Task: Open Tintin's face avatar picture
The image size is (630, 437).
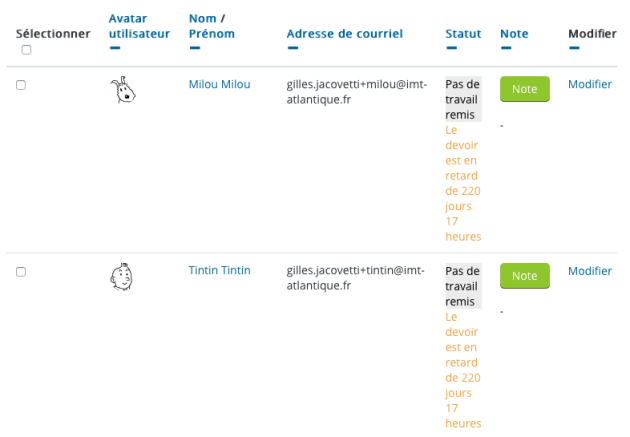Action: click(x=122, y=277)
